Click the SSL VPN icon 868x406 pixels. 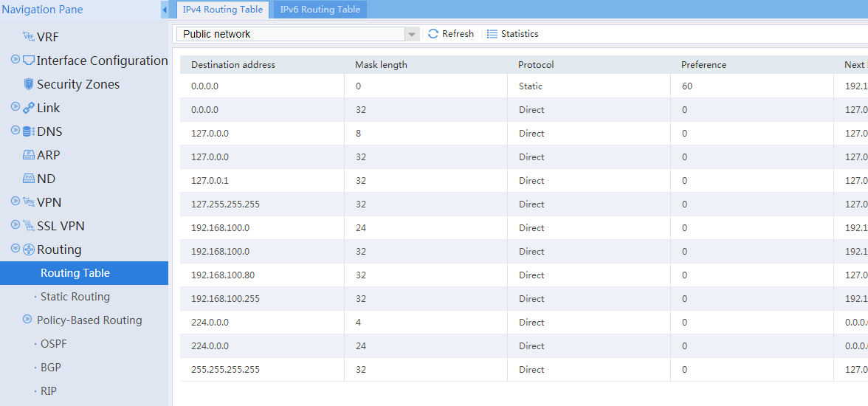[x=29, y=226]
